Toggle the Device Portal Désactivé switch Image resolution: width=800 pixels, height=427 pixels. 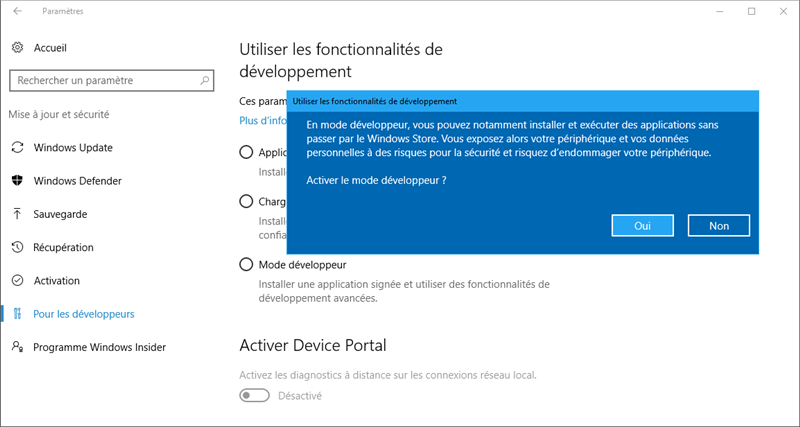[x=254, y=395]
